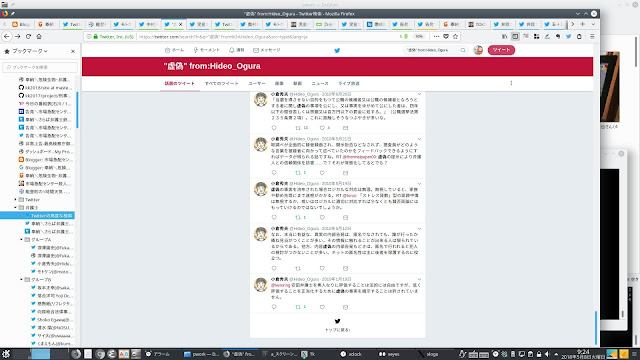Viewport: 640px width, 360px height.
Task: Open the Firefox hamburger menu
Action: 592,36
